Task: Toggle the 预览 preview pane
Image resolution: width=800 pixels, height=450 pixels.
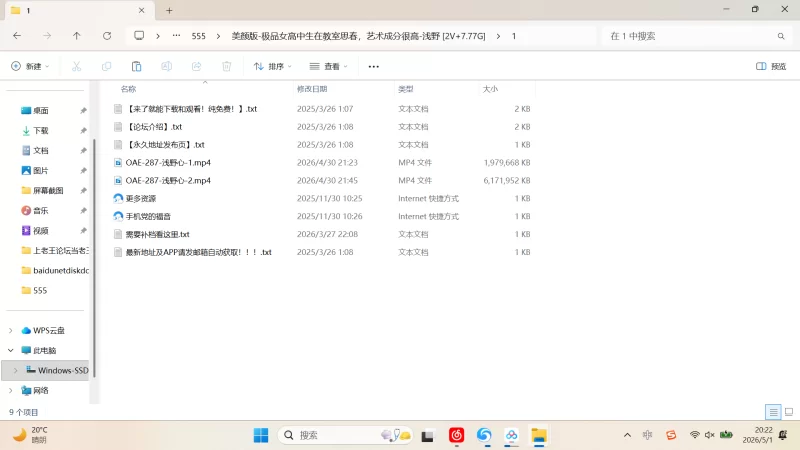Action: pyautogui.click(x=771, y=66)
